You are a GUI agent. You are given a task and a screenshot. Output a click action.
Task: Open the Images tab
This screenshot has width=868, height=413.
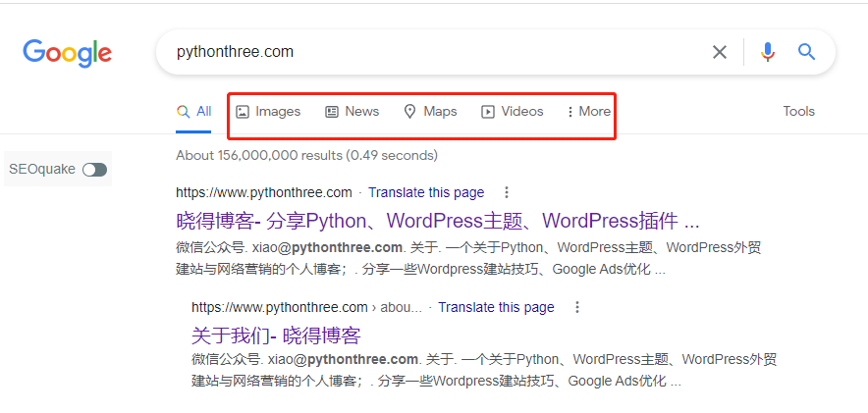pos(268,112)
